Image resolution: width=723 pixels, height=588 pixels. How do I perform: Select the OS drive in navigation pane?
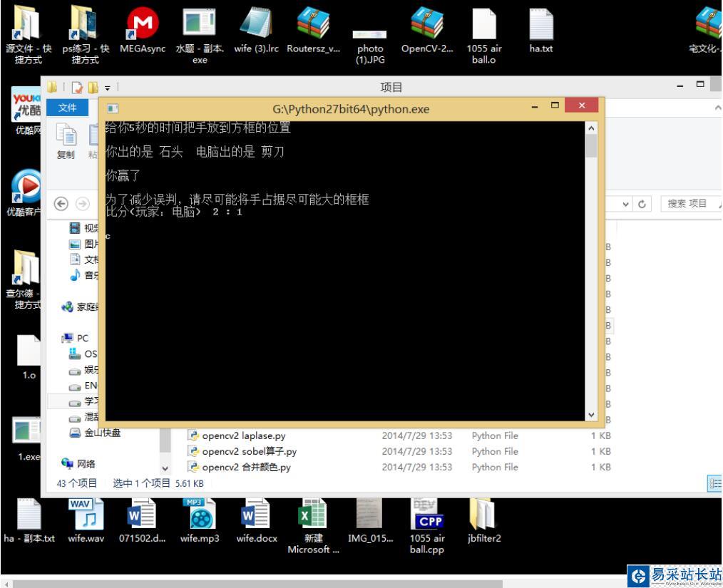coord(83,354)
